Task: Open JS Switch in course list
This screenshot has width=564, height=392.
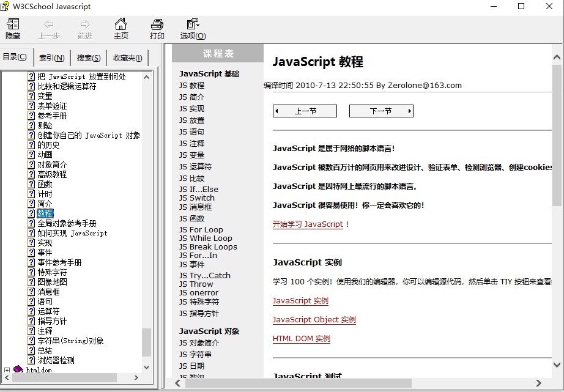Action: click(x=197, y=198)
